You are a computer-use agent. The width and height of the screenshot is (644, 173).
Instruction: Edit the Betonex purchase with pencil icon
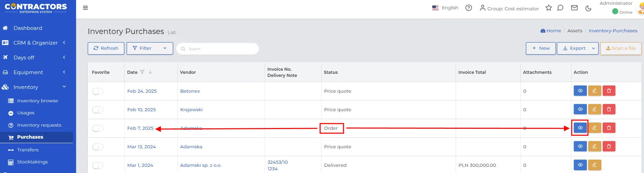(594, 91)
